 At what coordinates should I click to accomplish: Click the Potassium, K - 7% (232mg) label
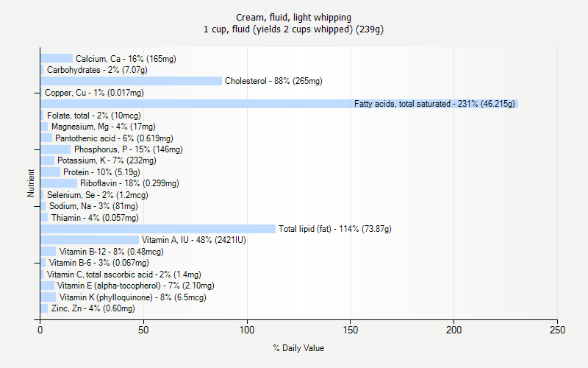(x=107, y=160)
